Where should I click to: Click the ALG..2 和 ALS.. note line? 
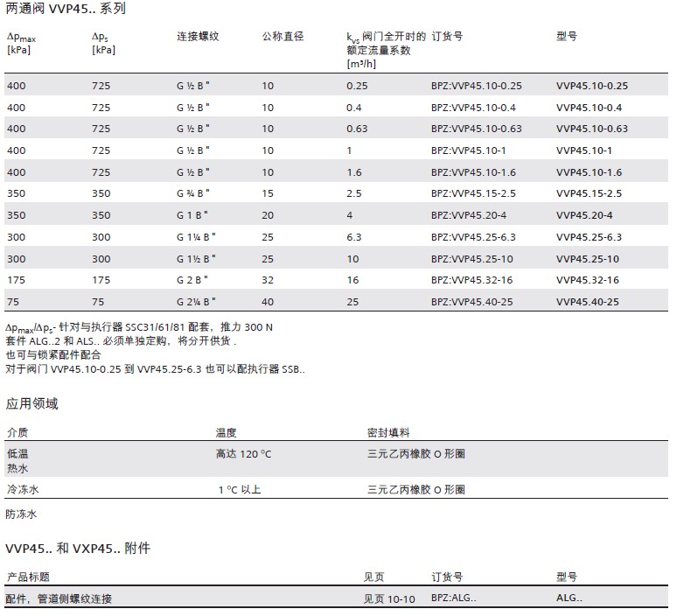tap(121, 341)
